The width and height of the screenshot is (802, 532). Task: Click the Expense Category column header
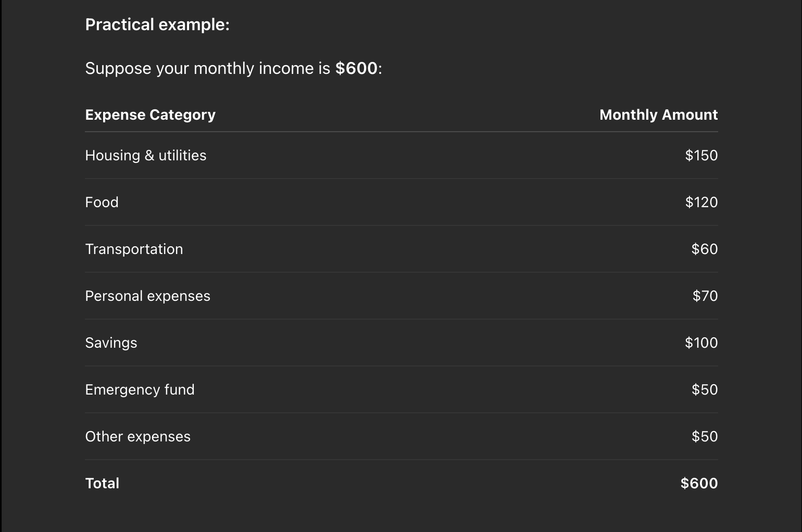[x=150, y=115]
